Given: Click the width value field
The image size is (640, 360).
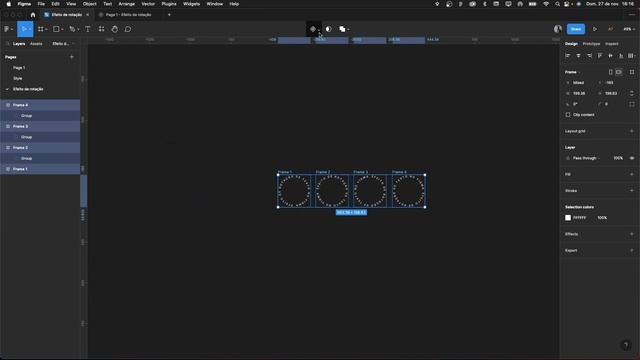Looking at the screenshot, I should click(579, 93).
